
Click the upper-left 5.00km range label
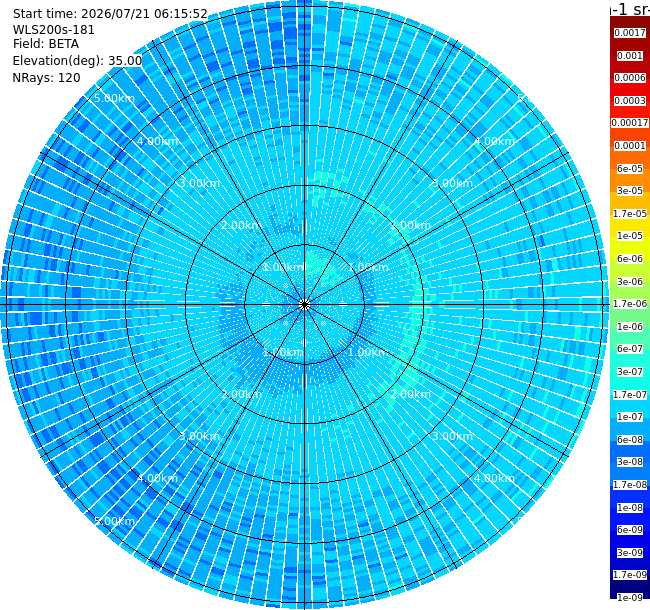[114, 98]
